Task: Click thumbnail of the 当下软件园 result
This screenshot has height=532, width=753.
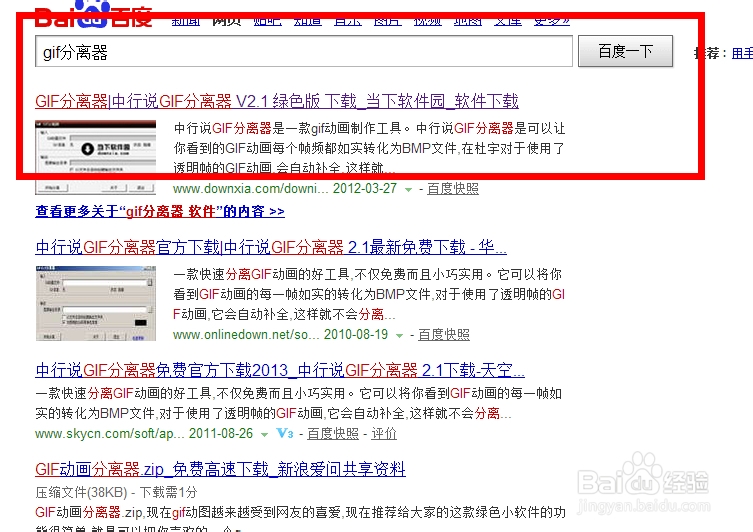Action: (96, 157)
